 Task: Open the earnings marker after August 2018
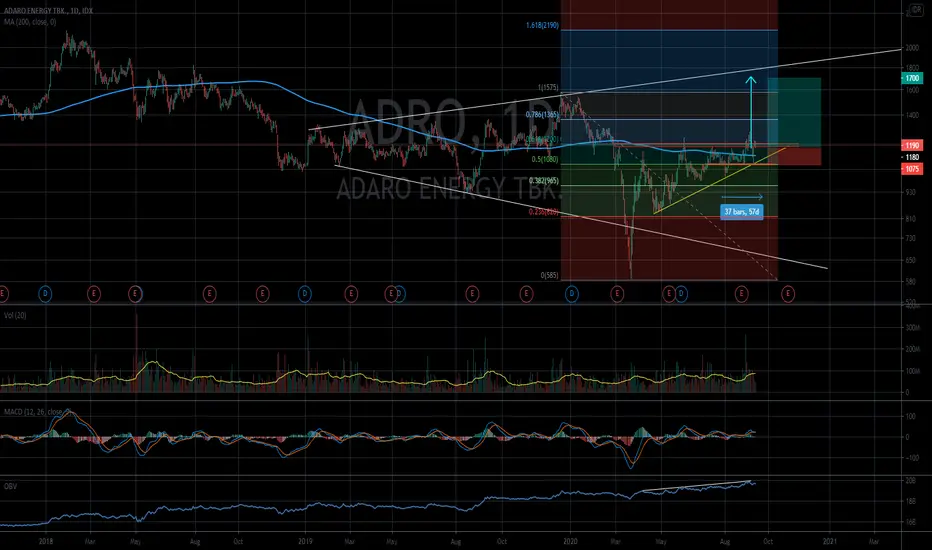(x=209, y=293)
